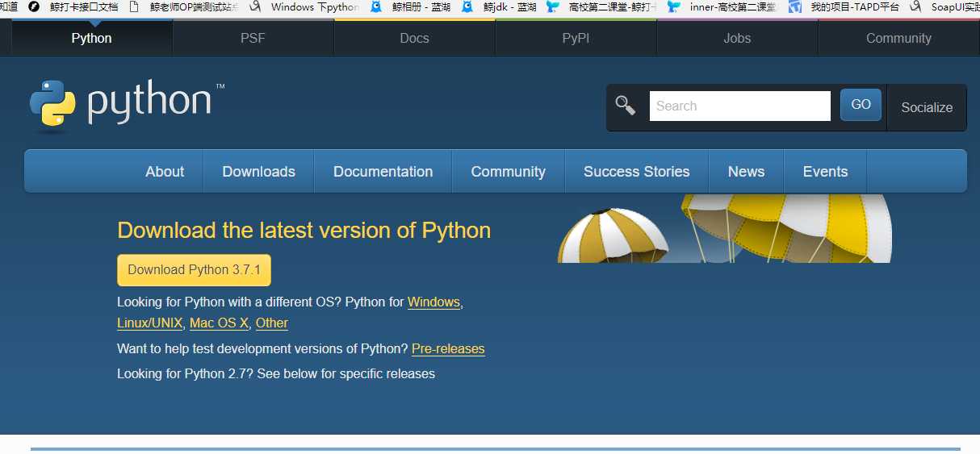The width and height of the screenshot is (980, 454).
Task: Open the Events menu
Action: click(x=825, y=172)
